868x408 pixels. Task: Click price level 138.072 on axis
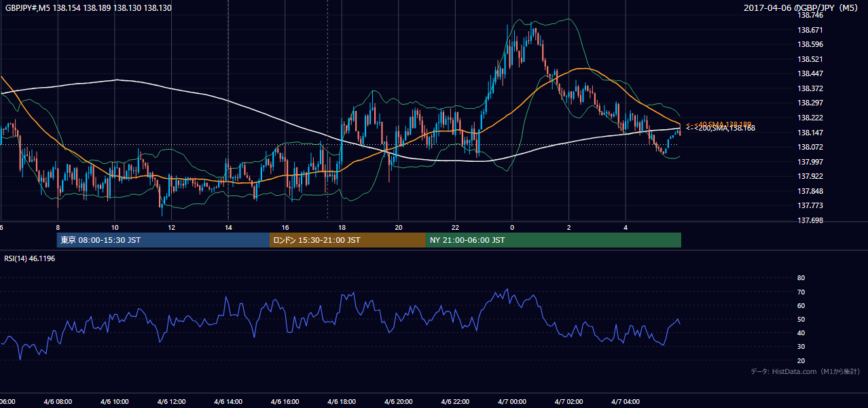coord(810,147)
